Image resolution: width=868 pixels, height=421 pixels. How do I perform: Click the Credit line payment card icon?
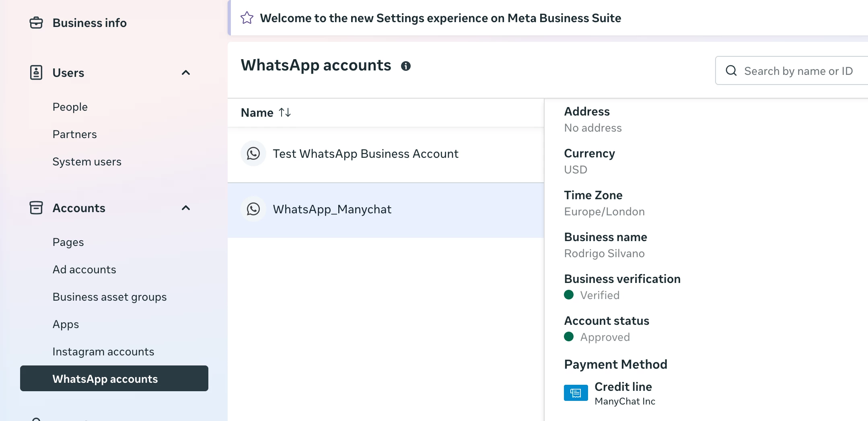576,393
